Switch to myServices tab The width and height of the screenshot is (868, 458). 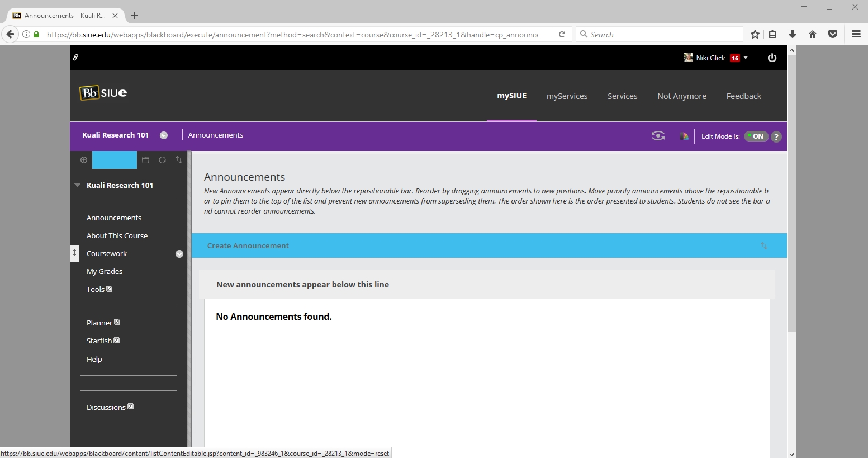[567, 96]
